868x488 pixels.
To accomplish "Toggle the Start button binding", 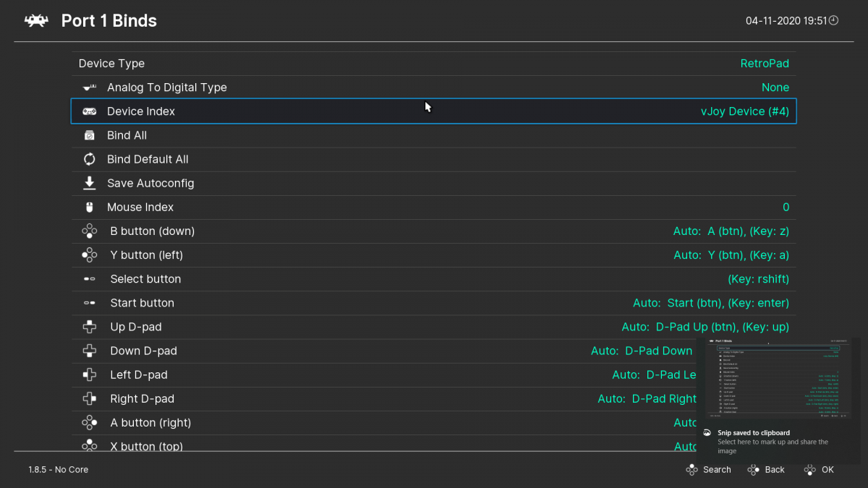I will point(434,302).
